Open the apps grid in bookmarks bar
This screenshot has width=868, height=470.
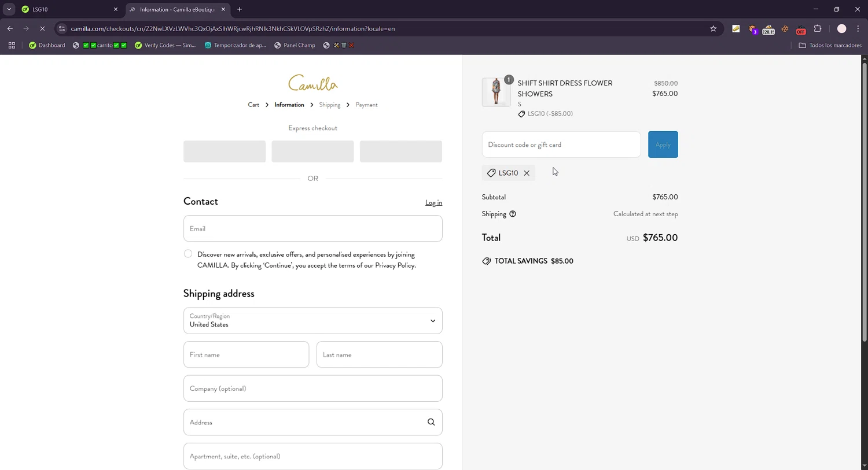tap(12, 45)
